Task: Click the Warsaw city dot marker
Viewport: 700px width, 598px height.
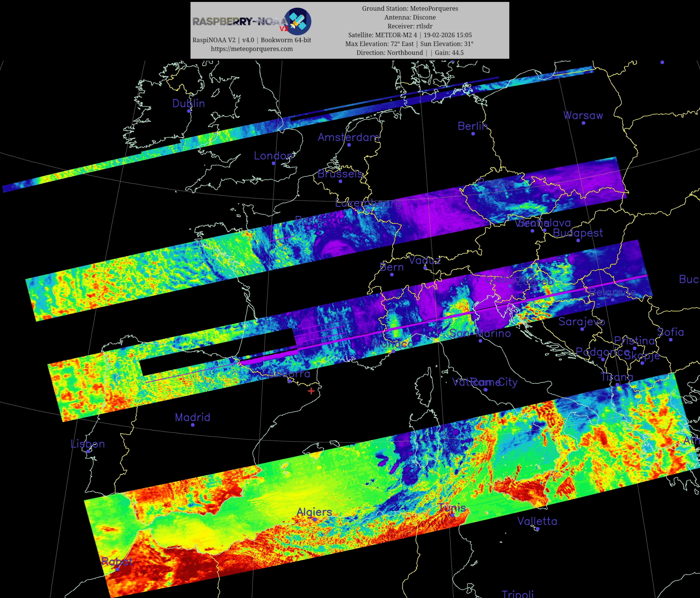Action: coord(583,123)
